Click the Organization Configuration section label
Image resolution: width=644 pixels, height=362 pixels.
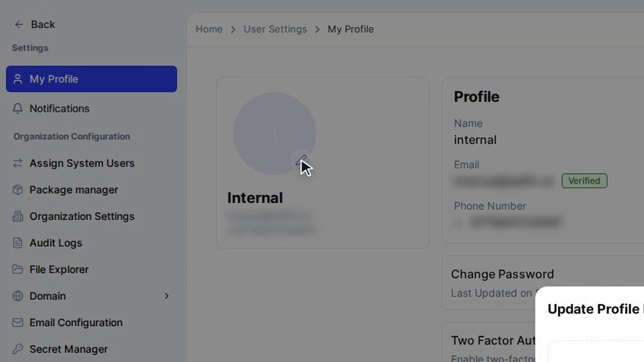72,136
